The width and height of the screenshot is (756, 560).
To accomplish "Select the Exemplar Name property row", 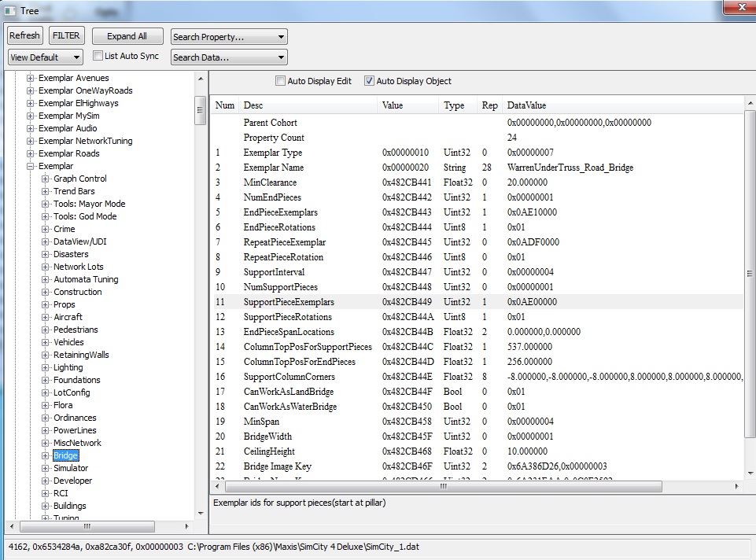I will pyautogui.click(x=478, y=168).
